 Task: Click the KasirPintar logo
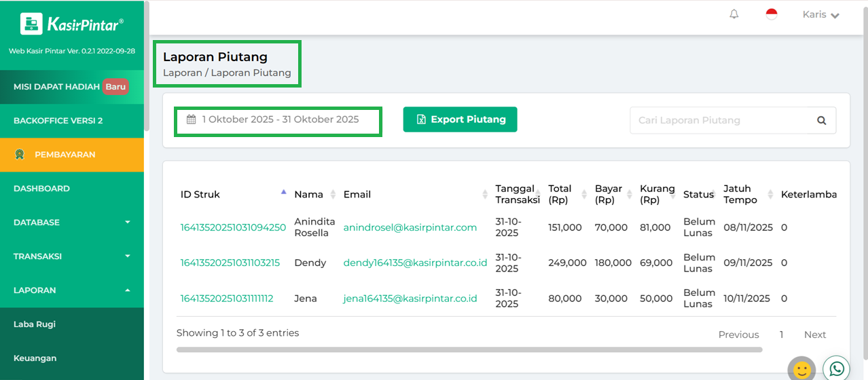(x=72, y=24)
